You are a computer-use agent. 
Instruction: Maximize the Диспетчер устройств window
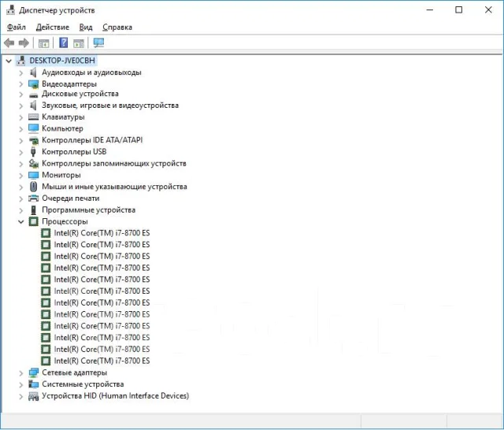[x=458, y=10]
